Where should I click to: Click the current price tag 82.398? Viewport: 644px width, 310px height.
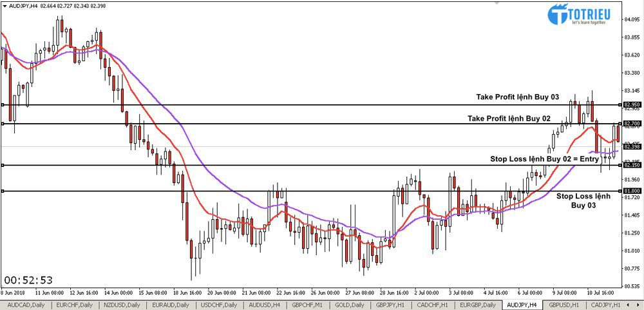point(631,146)
